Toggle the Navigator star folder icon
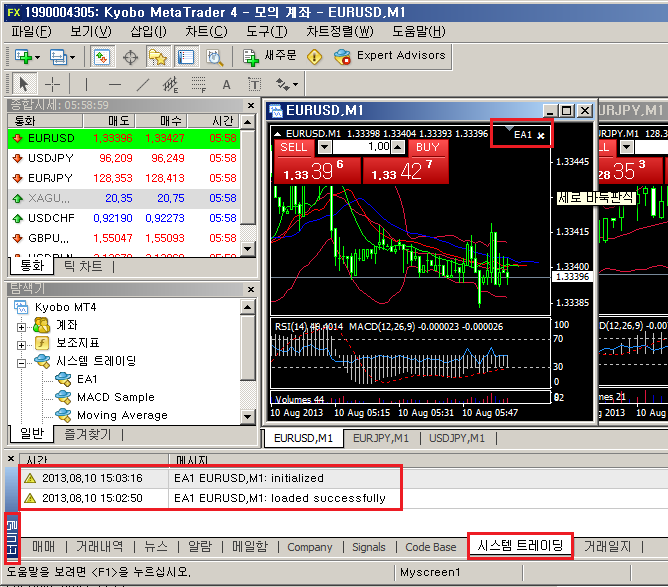The image size is (668, 587). (x=158, y=57)
